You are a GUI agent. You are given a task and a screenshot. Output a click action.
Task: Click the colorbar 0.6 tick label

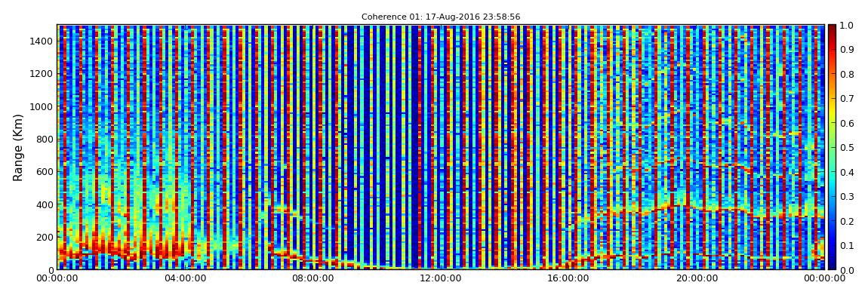[846, 123]
